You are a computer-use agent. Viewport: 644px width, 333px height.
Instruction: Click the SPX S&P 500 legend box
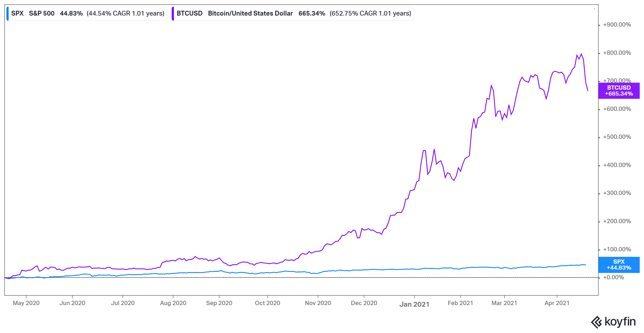87,13
